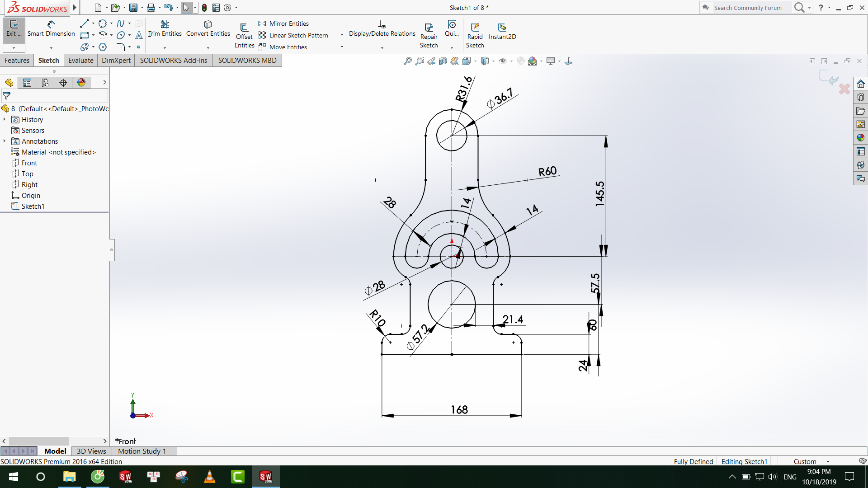The image size is (868, 488).
Task: Open the Design Library task pane
Action: pyautogui.click(x=861, y=97)
